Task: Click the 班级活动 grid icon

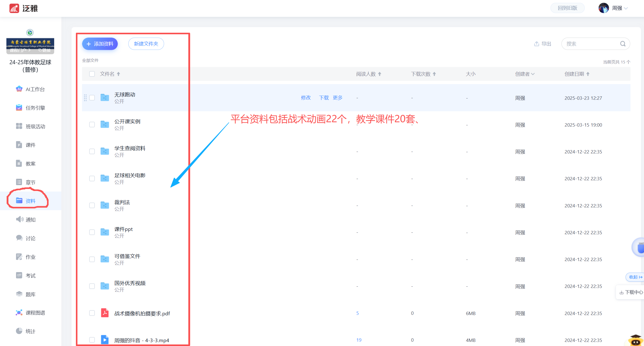Action: 19,126
